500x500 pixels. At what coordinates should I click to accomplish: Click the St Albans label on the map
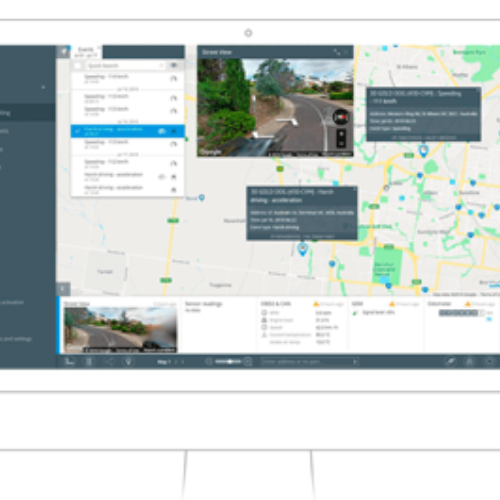[x=407, y=67]
